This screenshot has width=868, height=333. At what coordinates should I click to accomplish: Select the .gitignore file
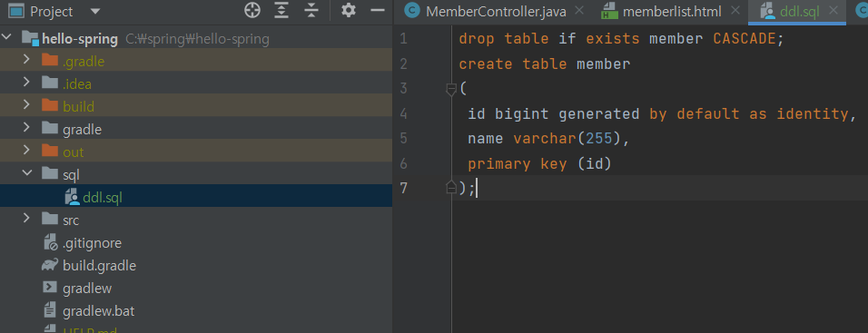coord(92,243)
